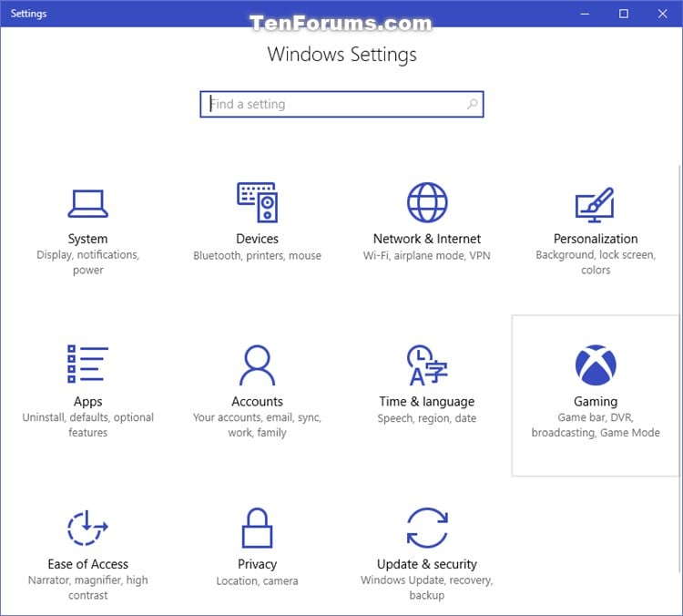Click 'Uninstall, defaults, optional features' description
Image resolution: width=683 pixels, height=616 pixels.
click(87, 425)
